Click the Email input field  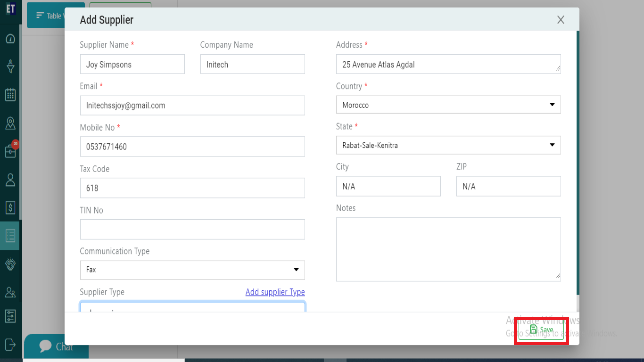click(x=192, y=106)
